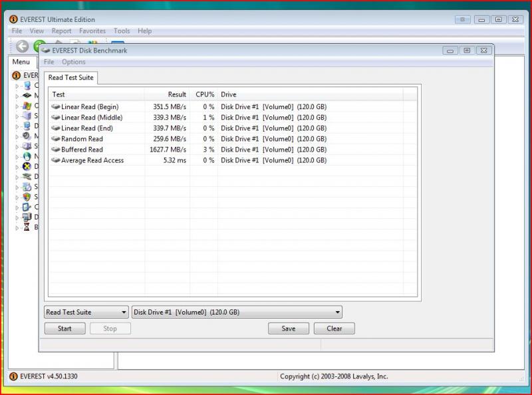This screenshot has width=532, height=395.
Task: Click the EVEREST info icon in status bar
Action: tap(13, 376)
